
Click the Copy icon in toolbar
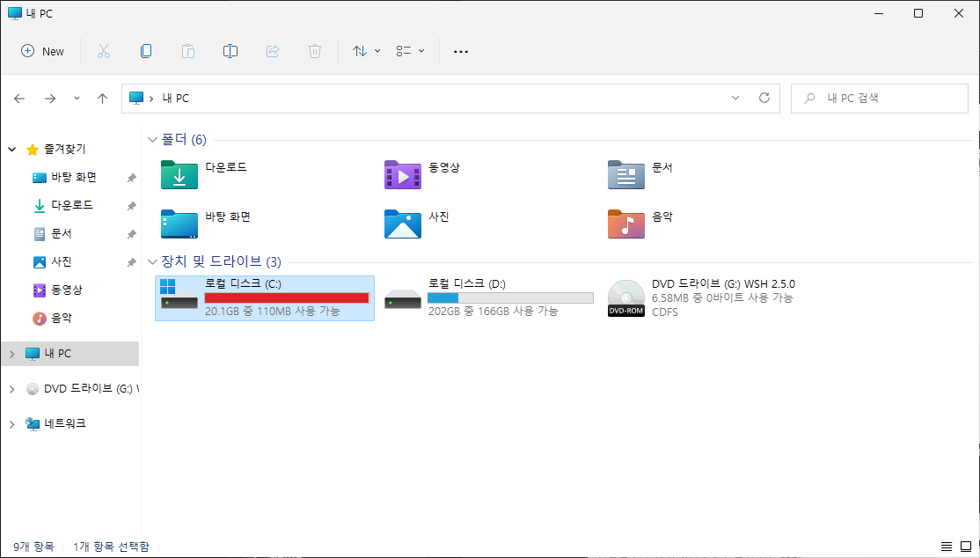(146, 51)
